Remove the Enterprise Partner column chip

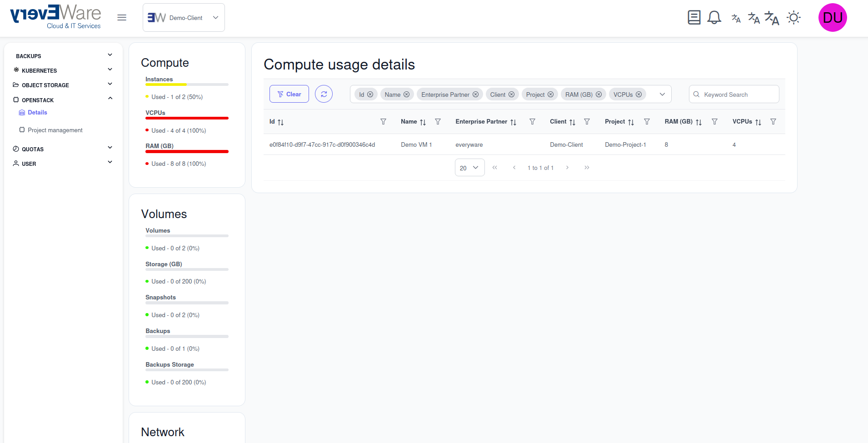[x=475, y=95]
